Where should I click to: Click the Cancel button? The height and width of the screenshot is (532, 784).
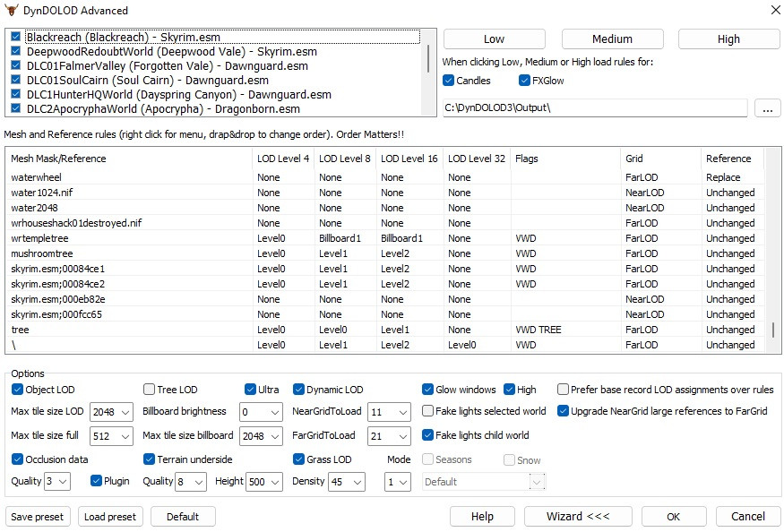(x=748, y=517)
